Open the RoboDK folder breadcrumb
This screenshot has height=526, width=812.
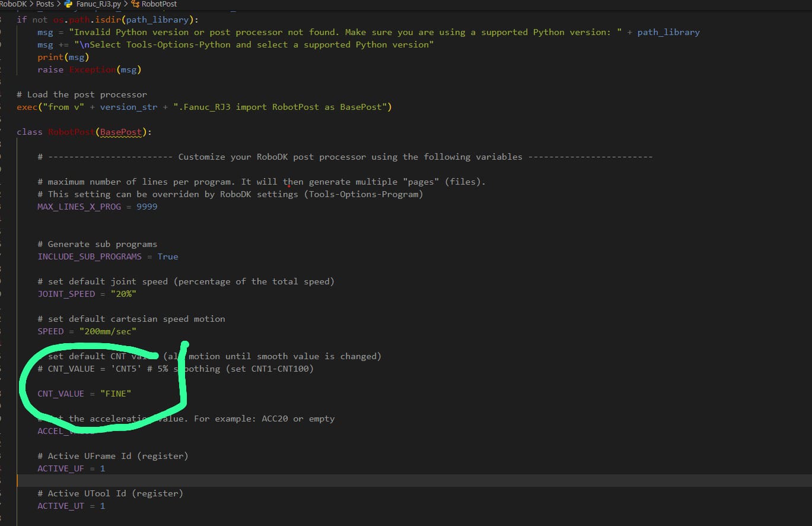coord(13,4)
